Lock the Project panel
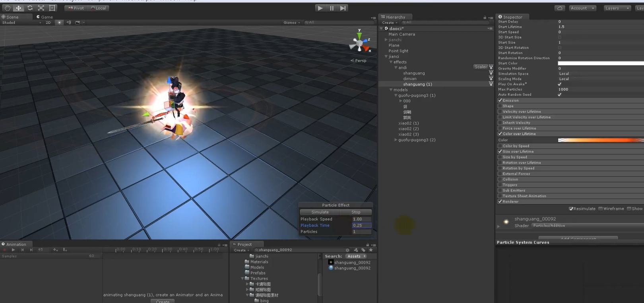The height and width of the screenshot is (303, 644). point(367,245)
